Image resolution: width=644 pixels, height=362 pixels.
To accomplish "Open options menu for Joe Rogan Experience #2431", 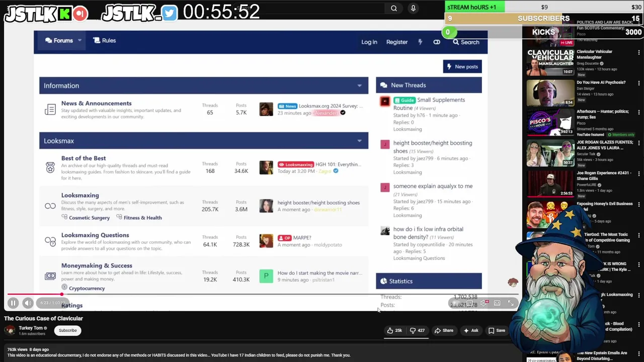I will click(x=639, y=173).
